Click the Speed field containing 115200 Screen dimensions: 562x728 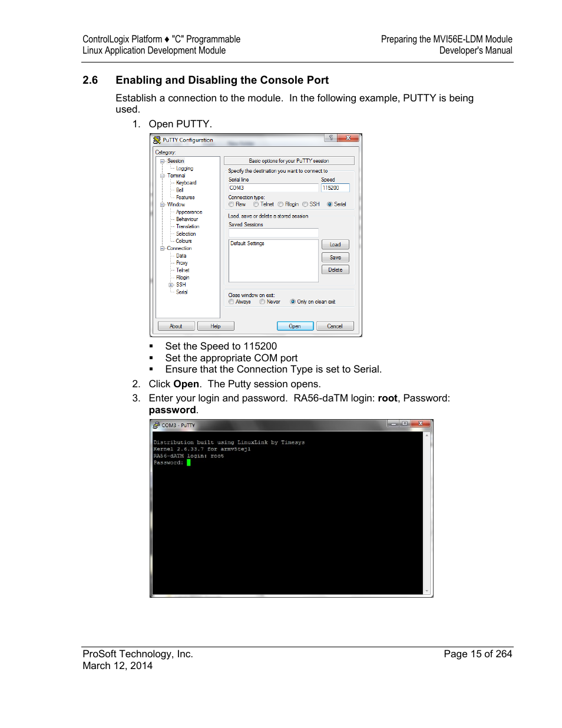tap(335, 188)
